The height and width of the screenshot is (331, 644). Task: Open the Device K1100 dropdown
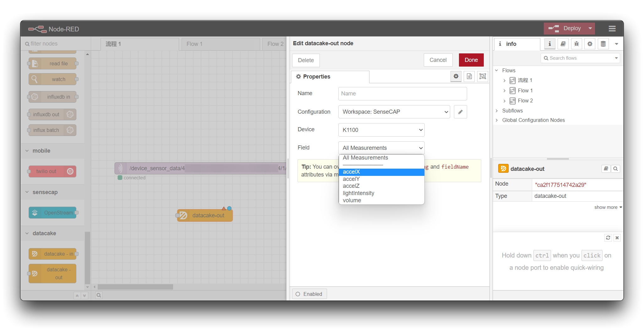click(x=381, y=130)
